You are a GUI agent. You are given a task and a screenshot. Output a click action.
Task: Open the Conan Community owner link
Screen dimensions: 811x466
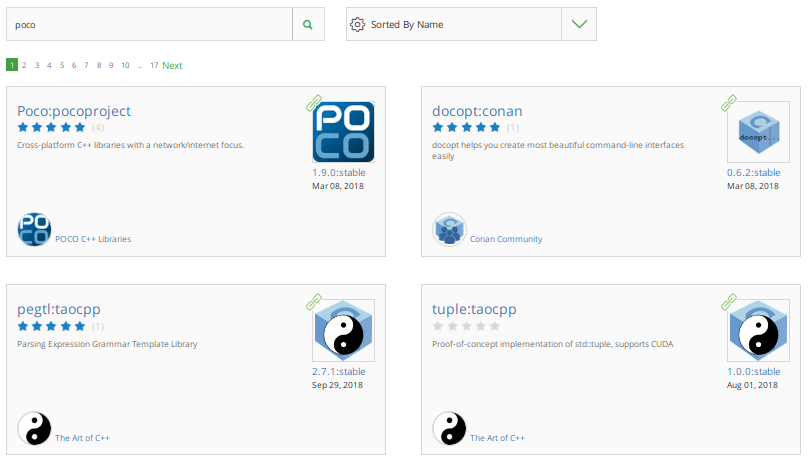click(x=506, y=239)
